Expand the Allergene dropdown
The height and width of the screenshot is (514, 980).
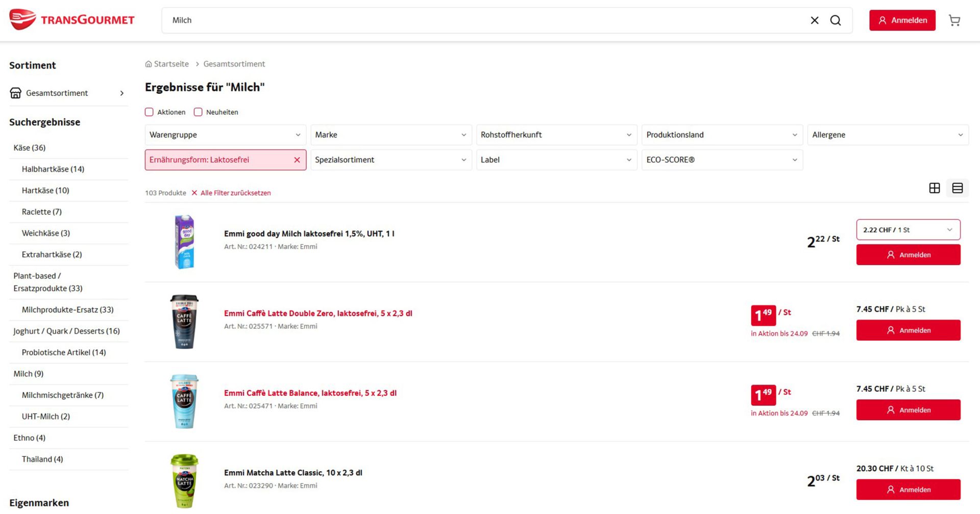888,135
